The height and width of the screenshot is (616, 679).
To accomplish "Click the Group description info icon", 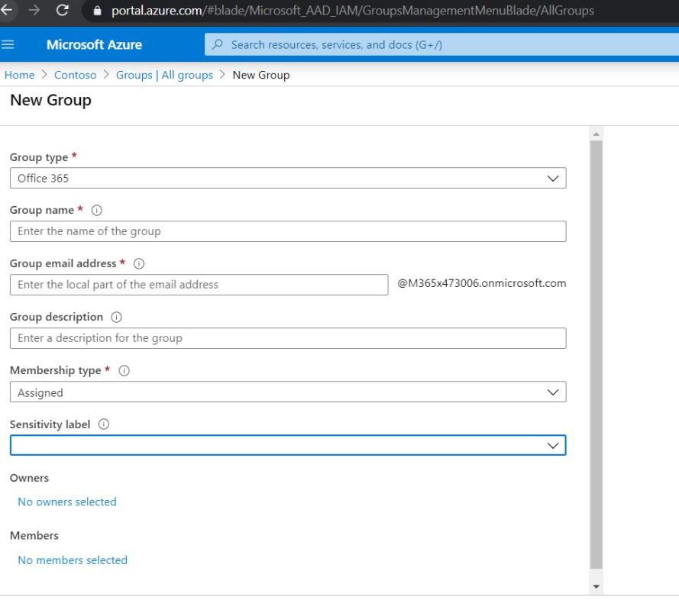I will coord(116,317).
